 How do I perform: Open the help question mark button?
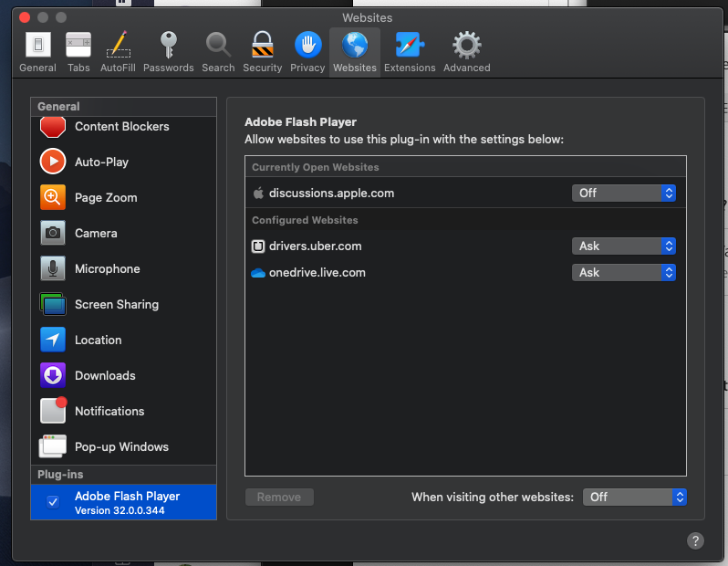pos(695,541)
